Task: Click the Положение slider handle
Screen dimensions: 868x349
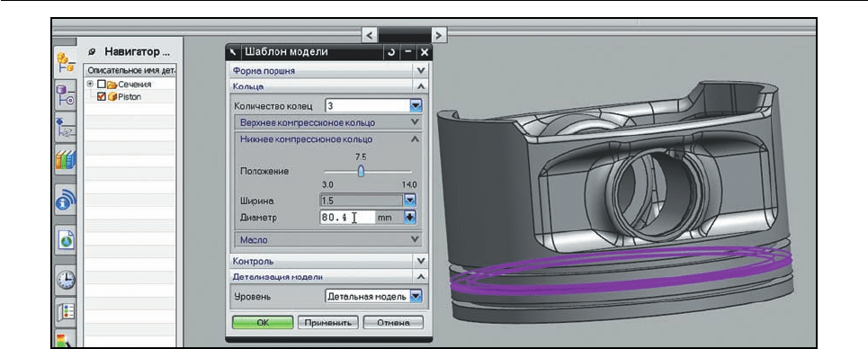Action: click(x=361, y=172)
